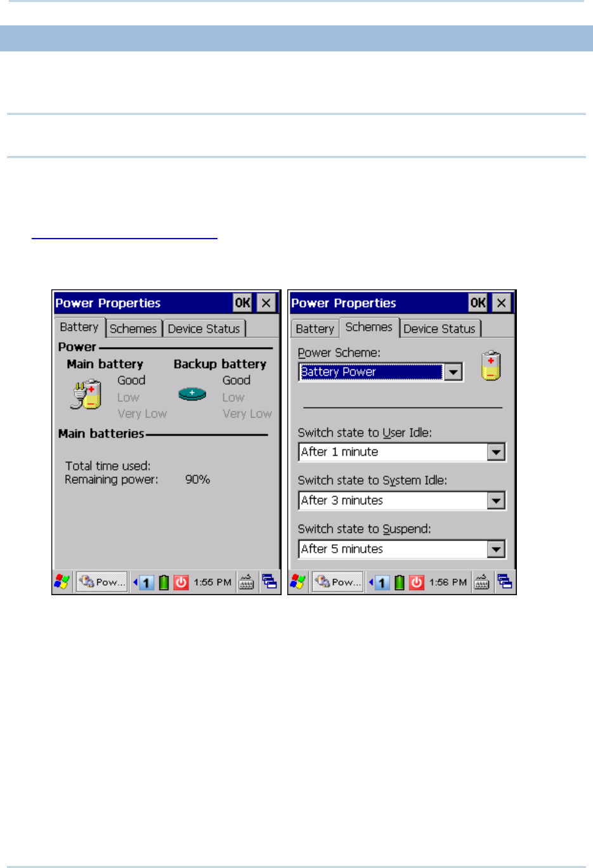Click the battery icon beside Power Scheme
This screenshot has width=593, height=868.
coord(490,366)
